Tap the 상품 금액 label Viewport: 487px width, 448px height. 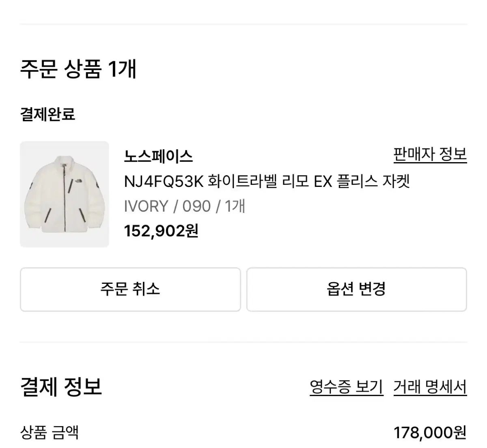(x=49, y=433)
